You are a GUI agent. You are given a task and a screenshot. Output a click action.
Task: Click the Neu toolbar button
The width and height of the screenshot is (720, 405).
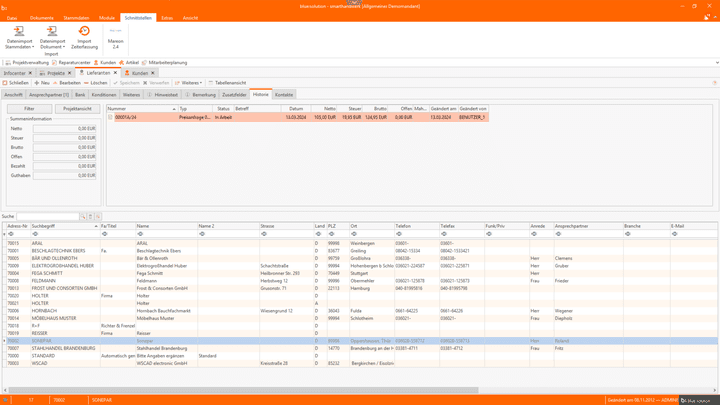pos(42,83)
